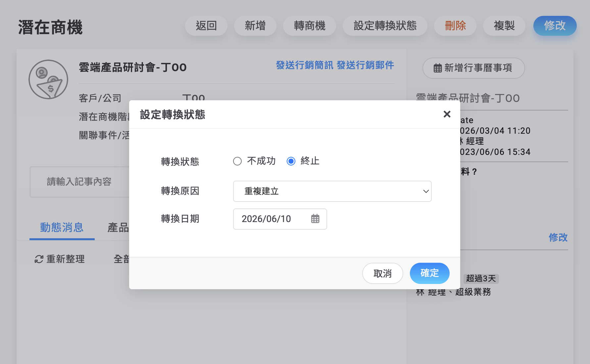Click the 客戶/公司 label
The image size is (590, 364).
tap(100, 98)
